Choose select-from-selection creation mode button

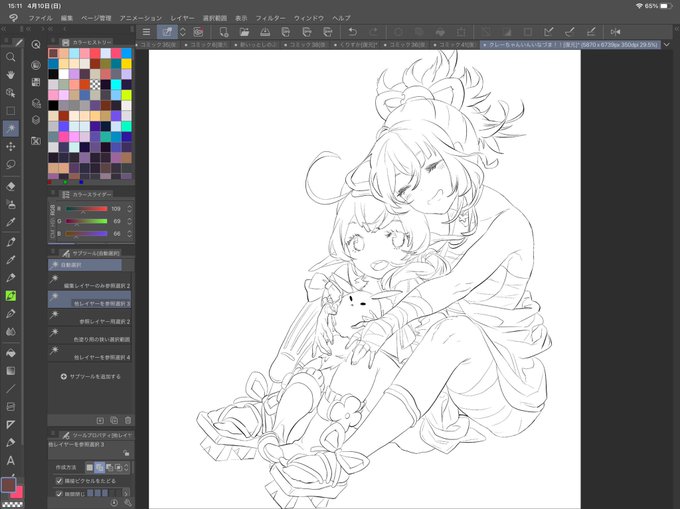(118, 467)
